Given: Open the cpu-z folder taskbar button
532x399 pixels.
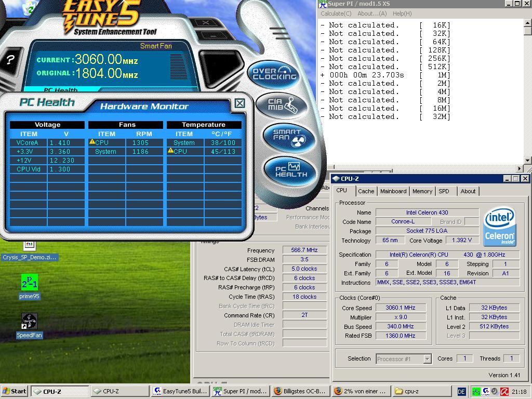Looking at the screenshot, I should click(x=421, y=391).
